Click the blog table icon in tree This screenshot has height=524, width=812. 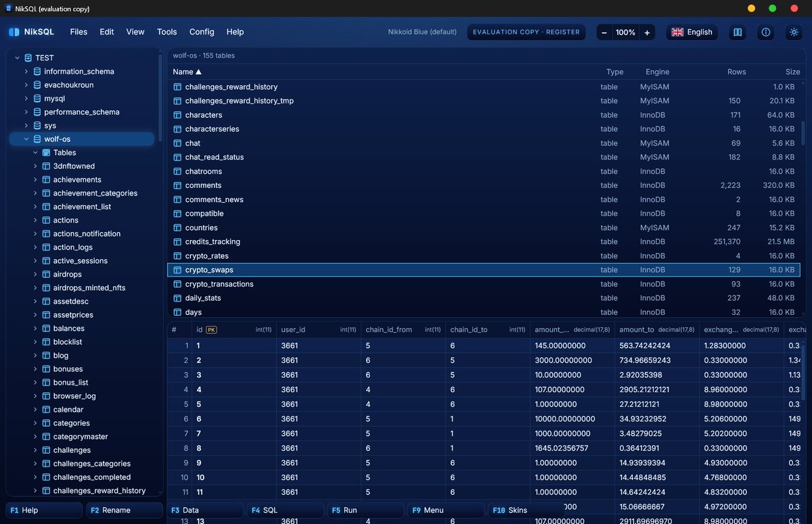tap(46, 356)
